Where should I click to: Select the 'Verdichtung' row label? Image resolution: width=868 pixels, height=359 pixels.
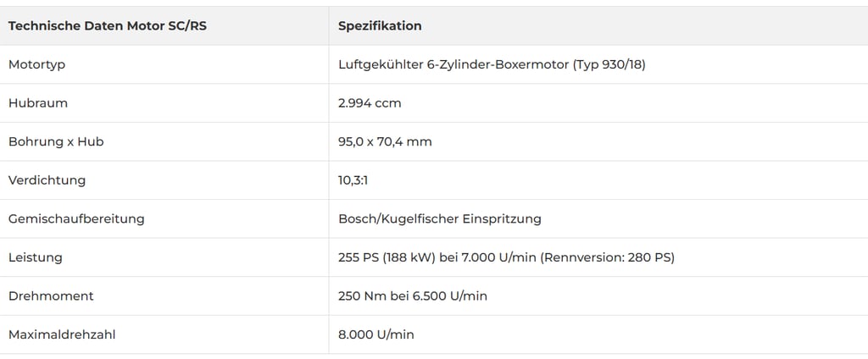47,180
